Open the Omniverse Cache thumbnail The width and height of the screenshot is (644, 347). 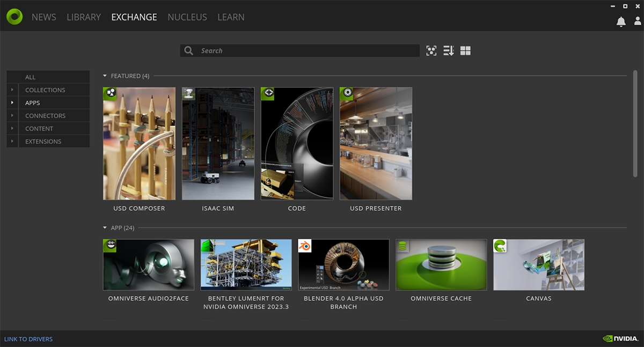[441, 265]
